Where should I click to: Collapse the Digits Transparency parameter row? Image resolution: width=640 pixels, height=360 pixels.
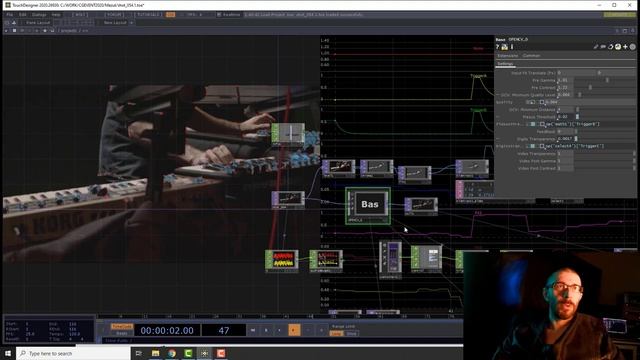point(498,139)
